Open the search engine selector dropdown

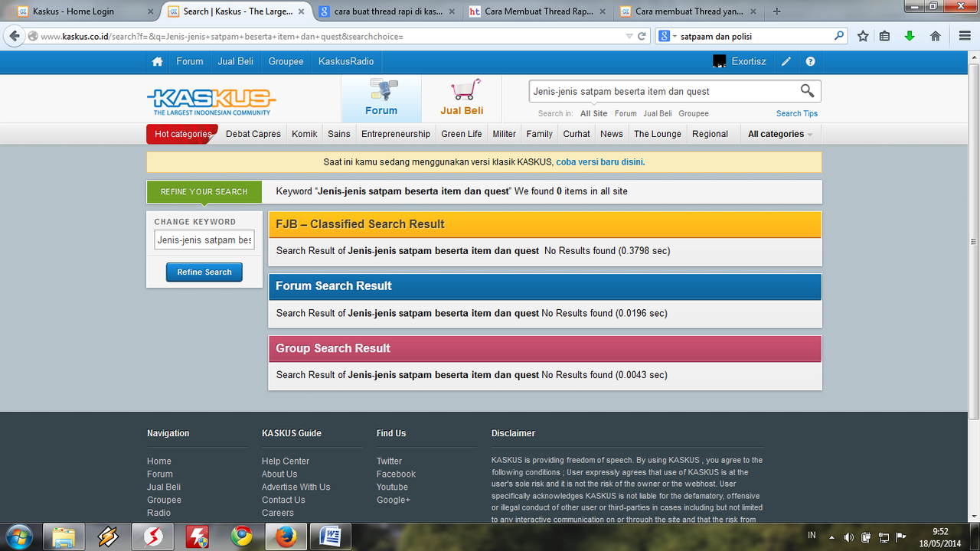click(x=666, y=36)
